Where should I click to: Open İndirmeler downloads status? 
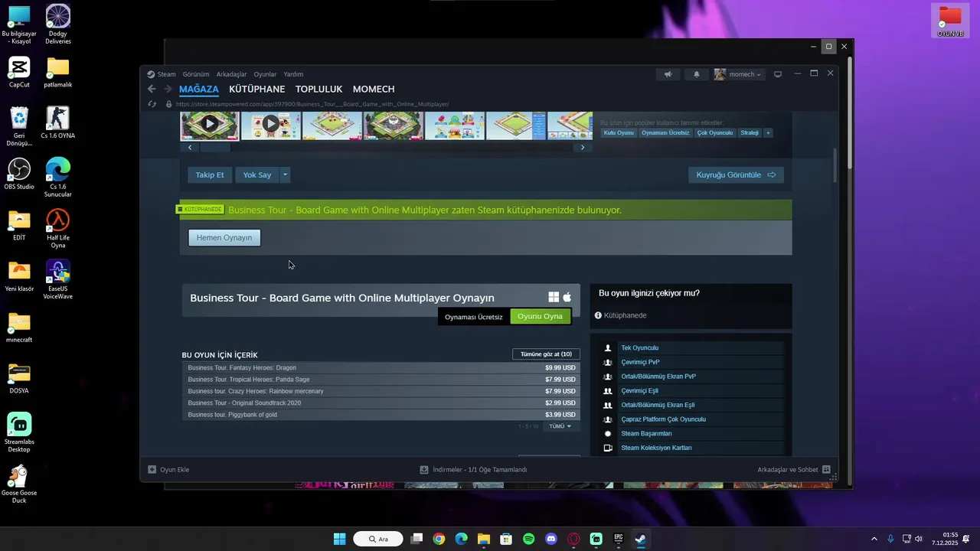473,470
